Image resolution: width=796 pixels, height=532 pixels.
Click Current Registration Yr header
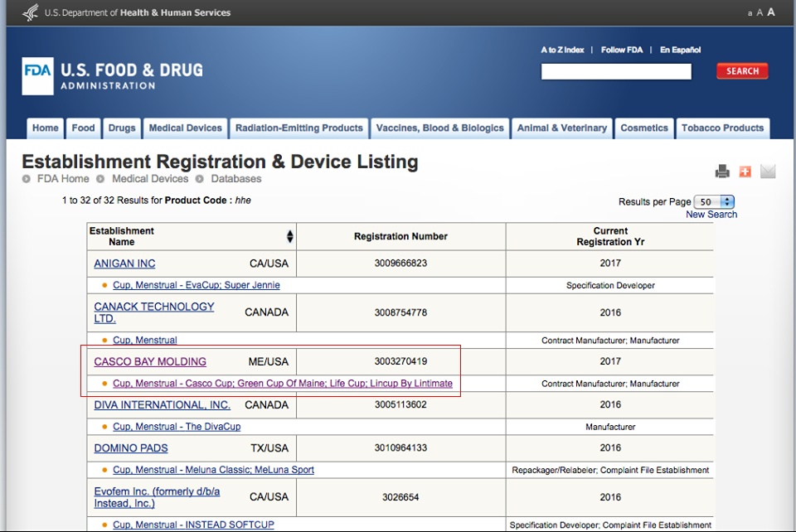(x=610, y=236)
